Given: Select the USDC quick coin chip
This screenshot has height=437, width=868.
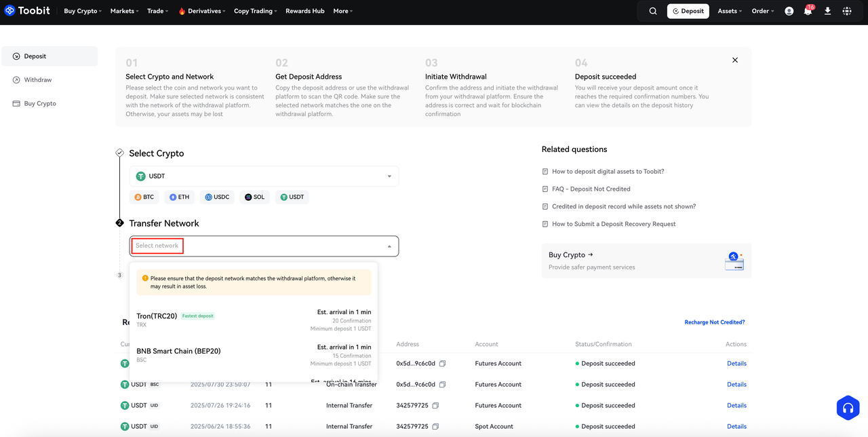Looking at the screenshot, I should coord(217,197).
